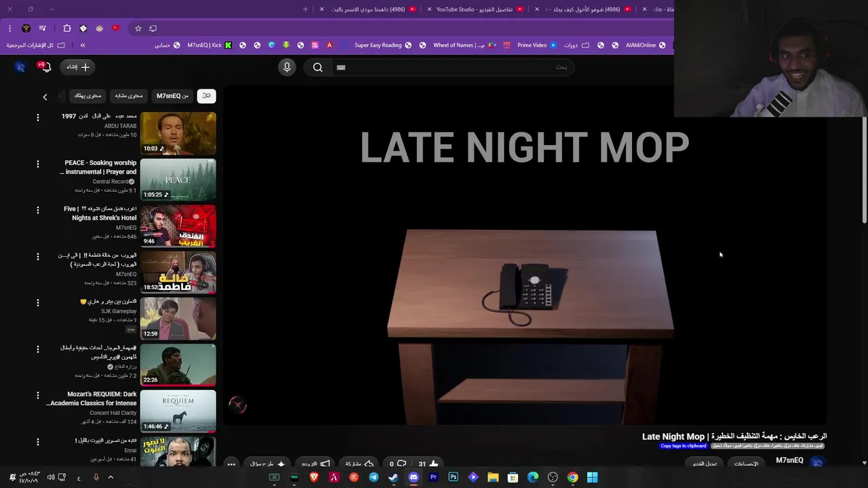Screen dimensions: 868x488
Task: Open the M7snEQ | Kick bookmark
Action: click(x=209, y=45)
